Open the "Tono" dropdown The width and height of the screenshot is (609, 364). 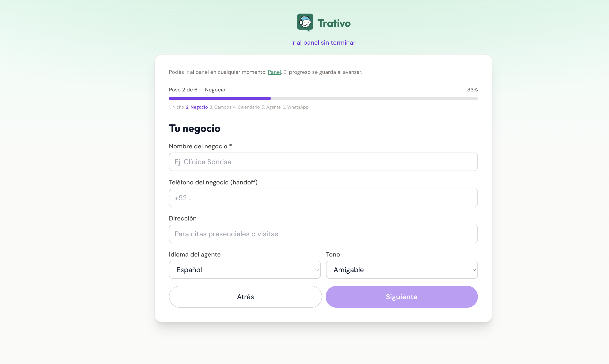click(402, 269)
